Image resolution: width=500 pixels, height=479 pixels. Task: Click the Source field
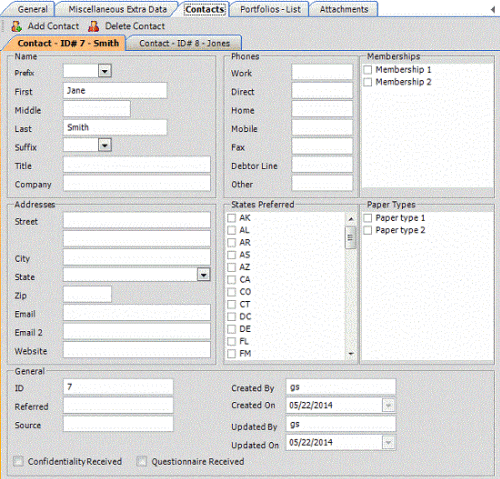[x=118, y=424]
